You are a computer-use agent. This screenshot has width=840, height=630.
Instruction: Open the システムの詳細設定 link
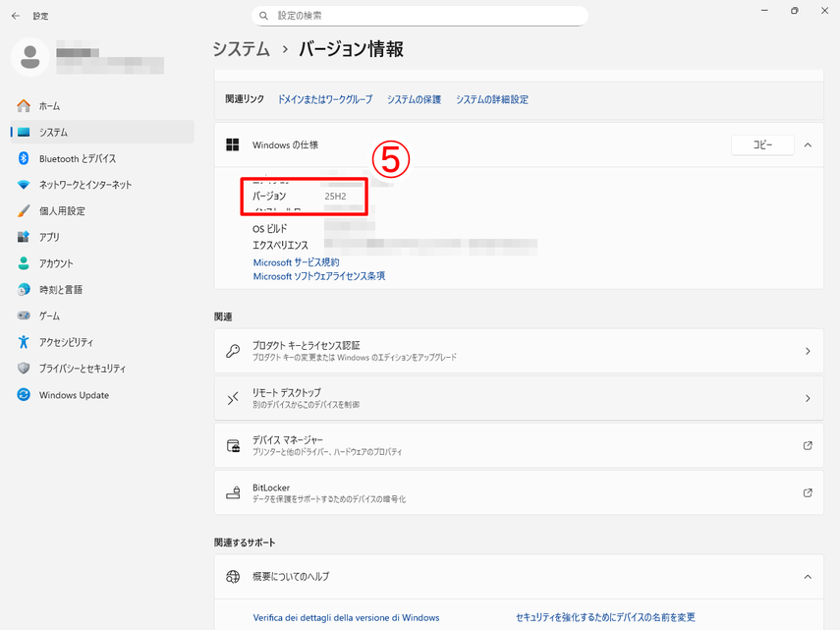(x=492, y=99)
